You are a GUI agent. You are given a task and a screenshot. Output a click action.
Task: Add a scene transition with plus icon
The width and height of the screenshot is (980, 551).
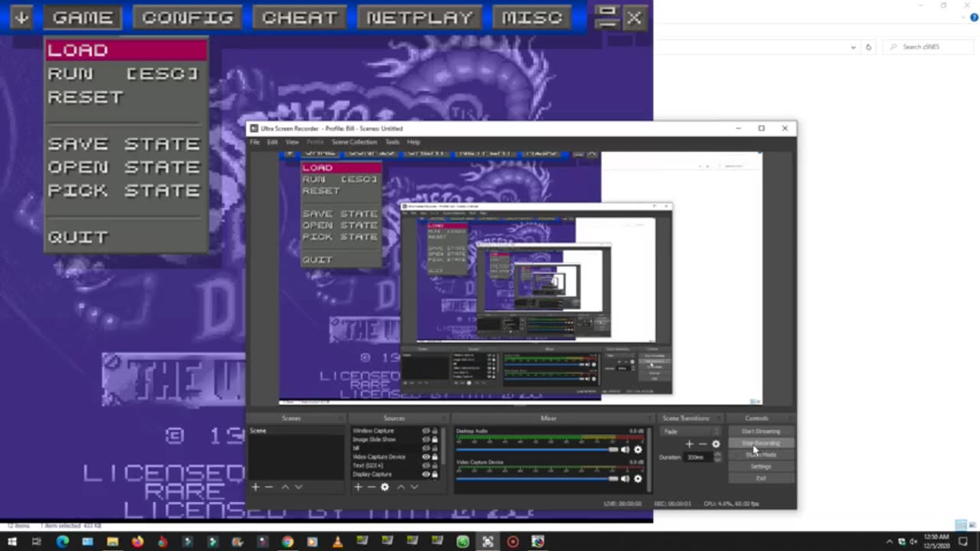point(689,444)
